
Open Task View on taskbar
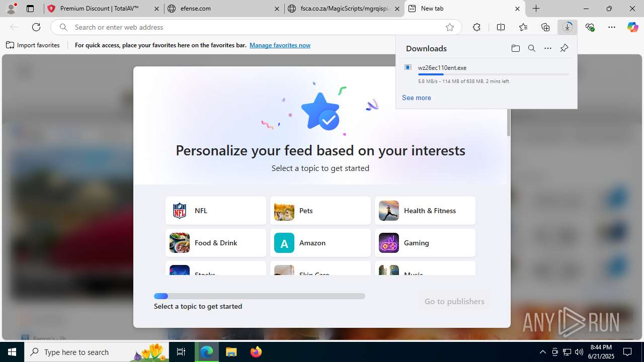pos(181,352)
